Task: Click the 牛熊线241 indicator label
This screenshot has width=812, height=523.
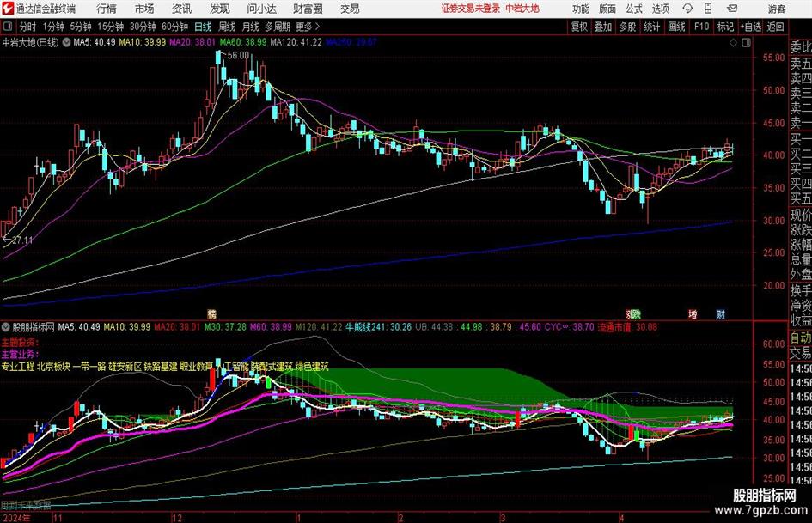Action: [x=379, y=327]
